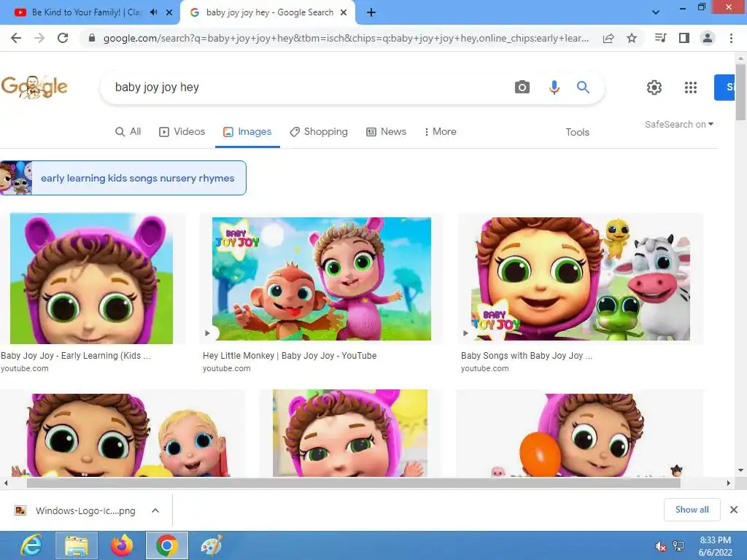Share this page using the share icon
This screenshot has height=560, width=747.
(608, 38)
